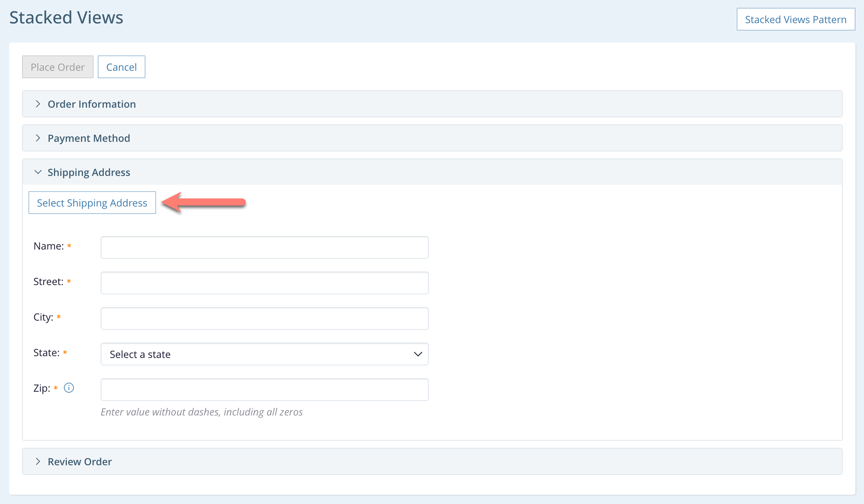Image resolution: width=864 pixels, height=504 pixels.
Task: Click dropdown arrow in State field
Action: pos(418,354)
